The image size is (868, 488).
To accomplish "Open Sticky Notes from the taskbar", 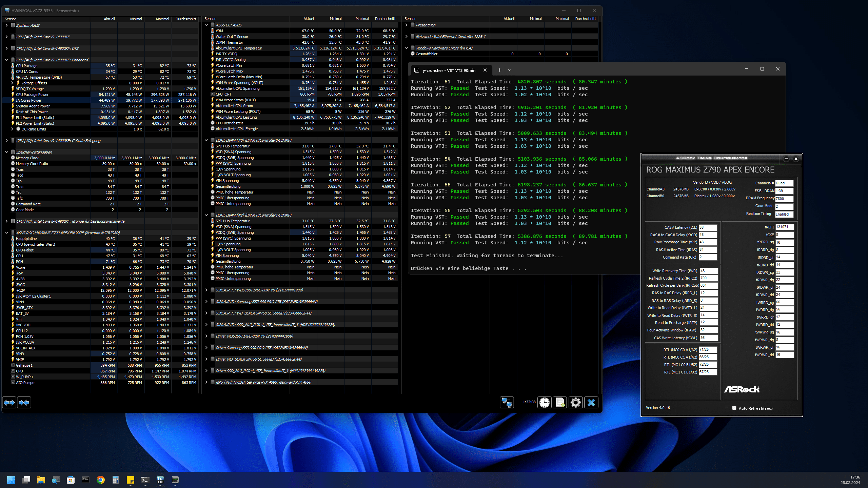I will point(130,480).
